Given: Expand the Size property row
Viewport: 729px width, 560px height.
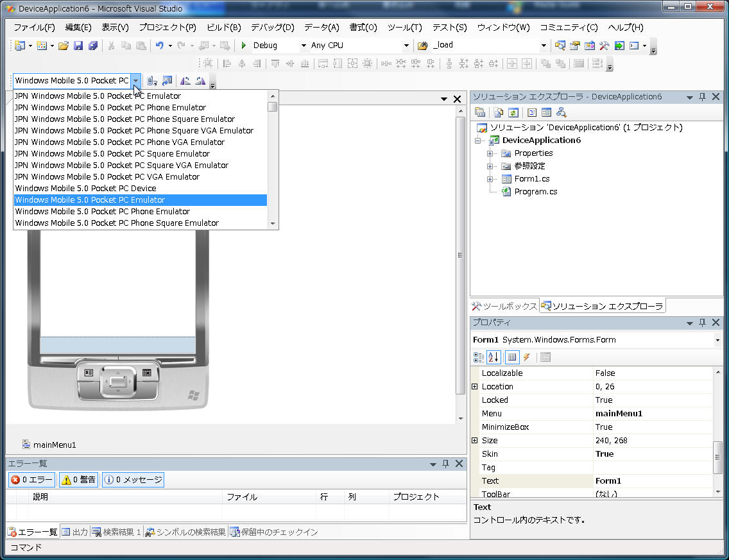Looking at the screenshot, I should click(475, 441).
